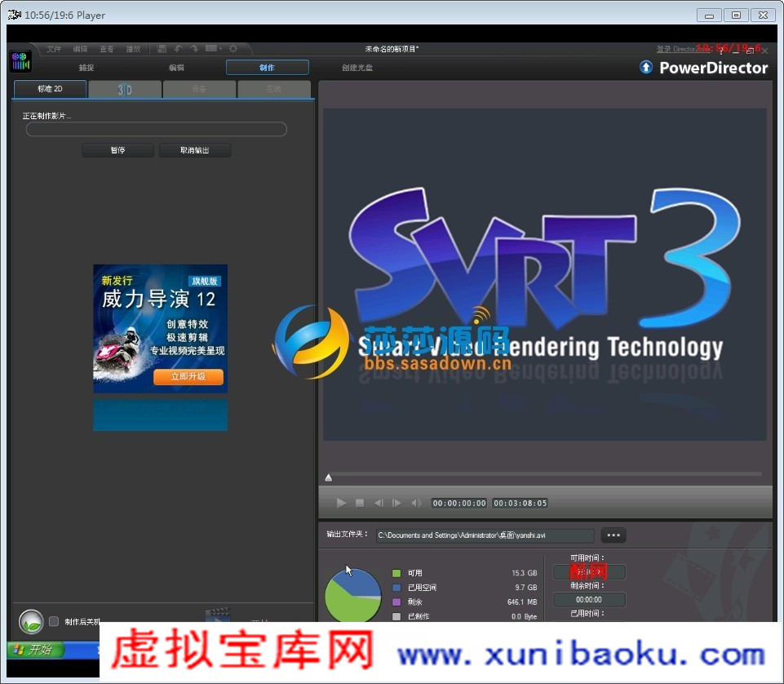Step to the next frame

396,503
